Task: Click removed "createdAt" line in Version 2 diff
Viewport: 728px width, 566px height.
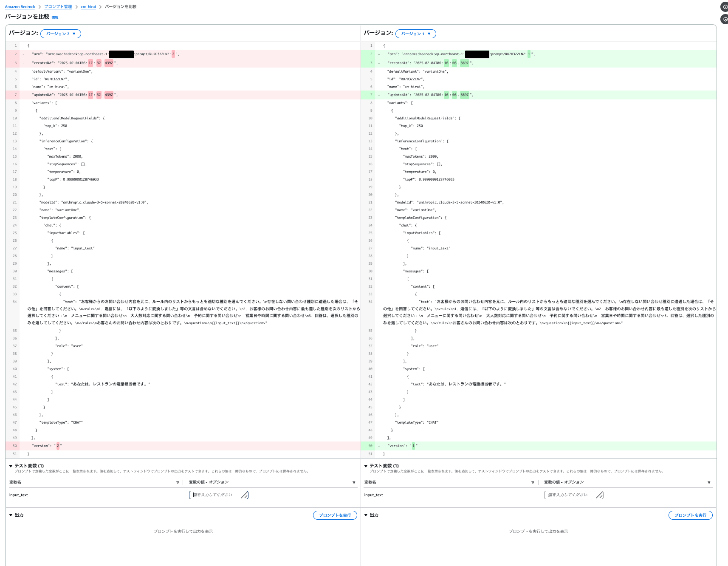Action: pos(183,63)
